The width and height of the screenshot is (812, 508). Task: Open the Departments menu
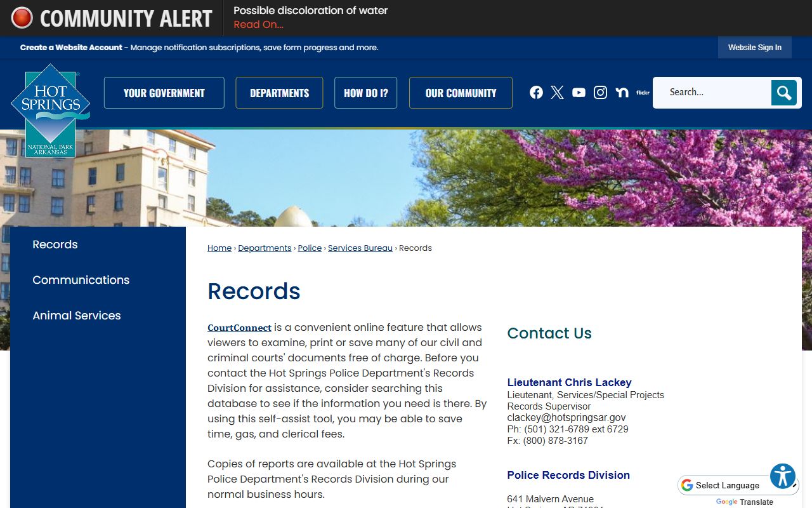pos(279,93)
